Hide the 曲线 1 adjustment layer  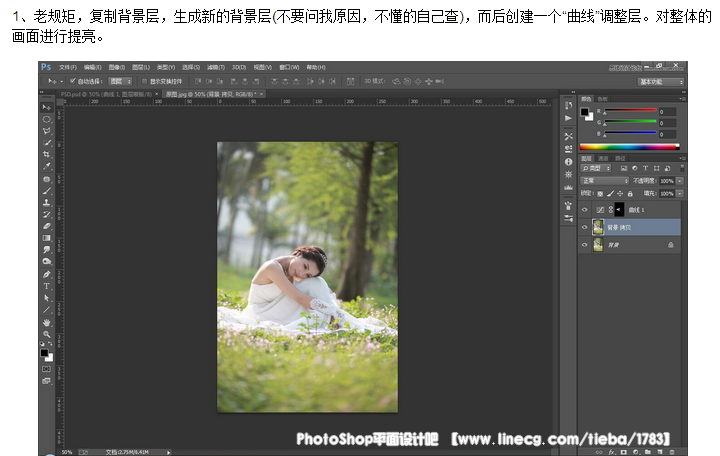585,210
